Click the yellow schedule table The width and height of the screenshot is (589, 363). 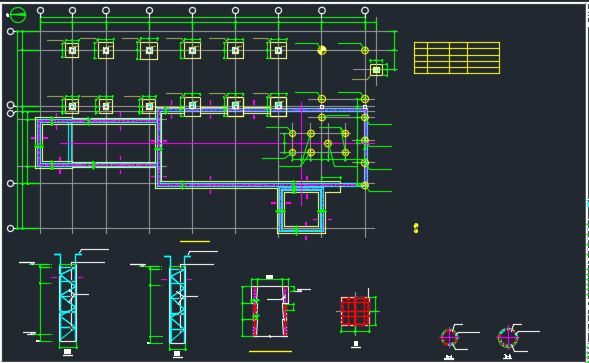coord(457,58)
